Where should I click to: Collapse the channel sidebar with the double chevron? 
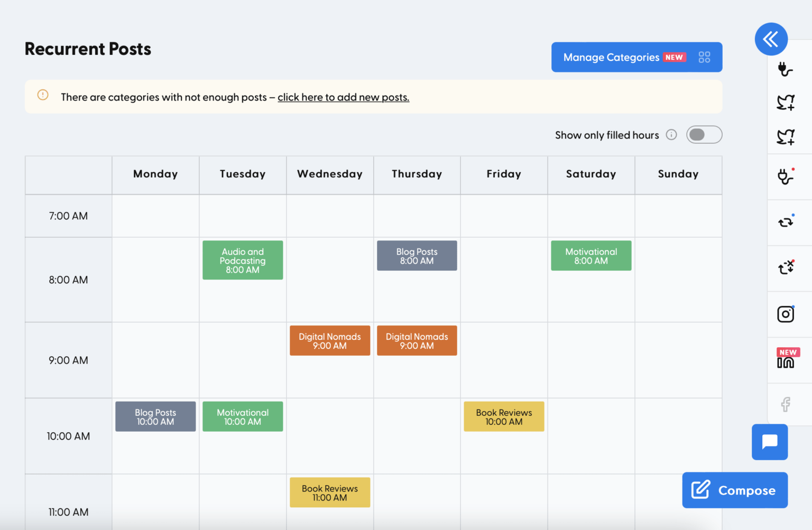coord(771,39)
